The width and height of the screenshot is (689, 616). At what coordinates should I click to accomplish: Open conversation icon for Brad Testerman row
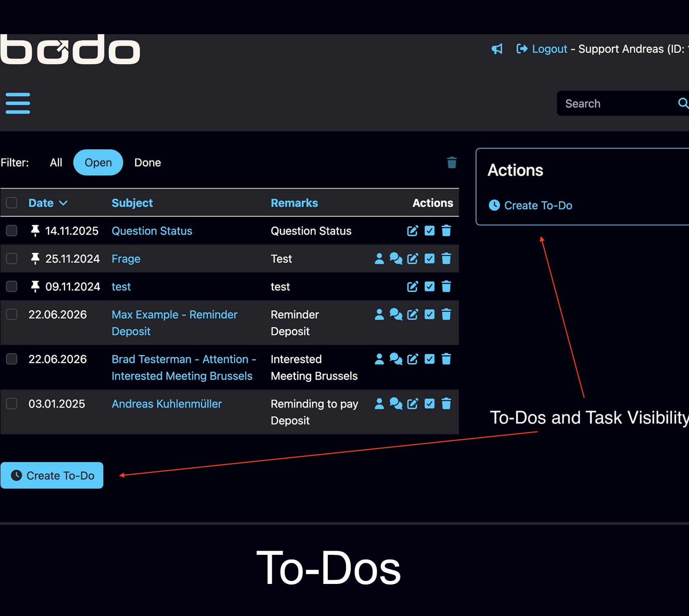pos(396,359)
